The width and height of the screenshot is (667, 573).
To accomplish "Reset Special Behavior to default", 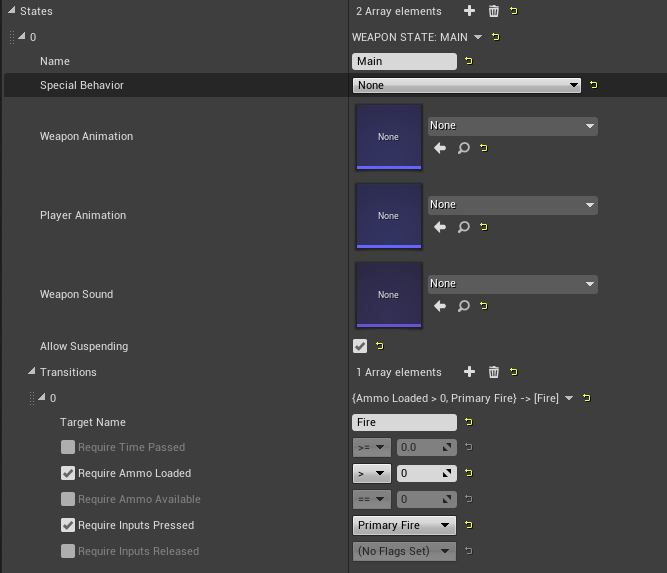I will (593, 85).
